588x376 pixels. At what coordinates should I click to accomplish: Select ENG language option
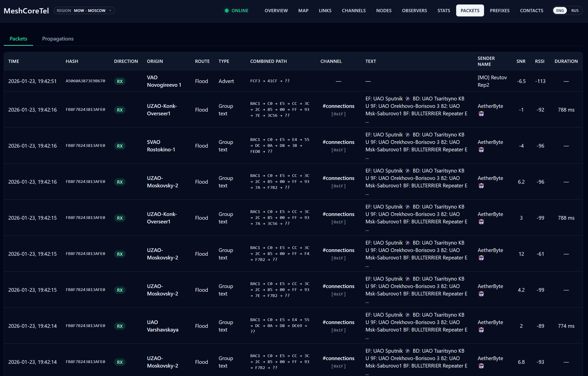tap(560, 10)
